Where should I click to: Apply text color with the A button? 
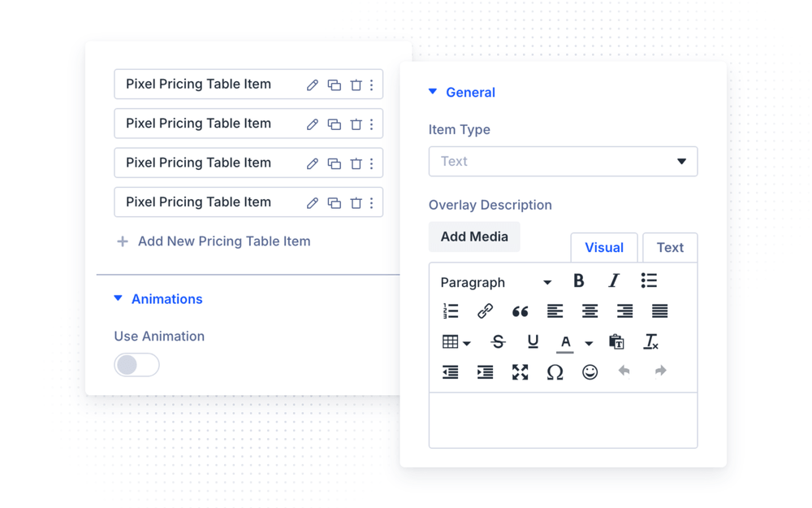click(x=565, y=343)
